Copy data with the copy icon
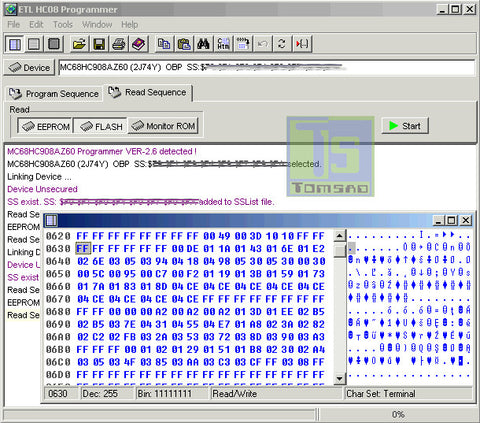Image resolution: width=480 pixels, height=423 pixels. [x=164, y=44]
